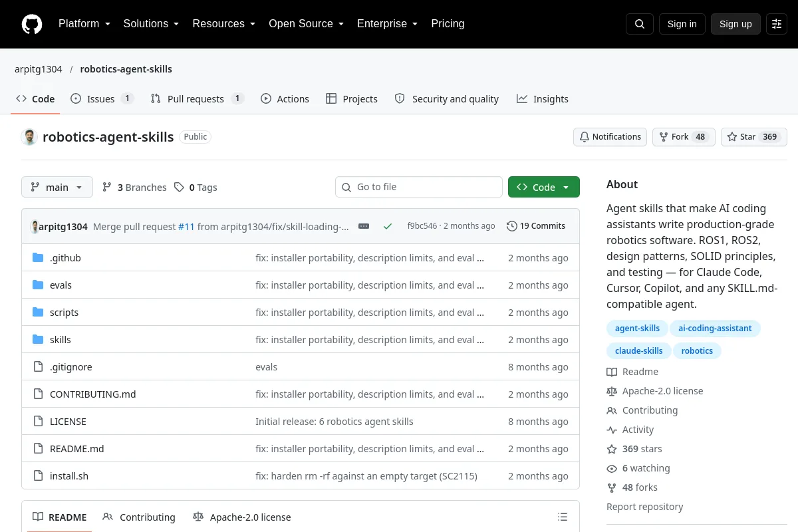Expand the Open Source menu
The image size is (798, 532).
(x=306, y=24)
